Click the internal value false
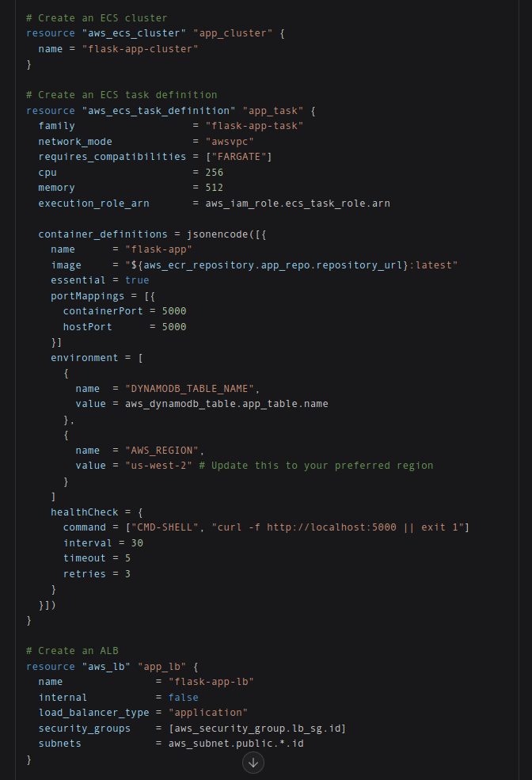This screenshot has width=532, height=780. (x=184, y=698)
